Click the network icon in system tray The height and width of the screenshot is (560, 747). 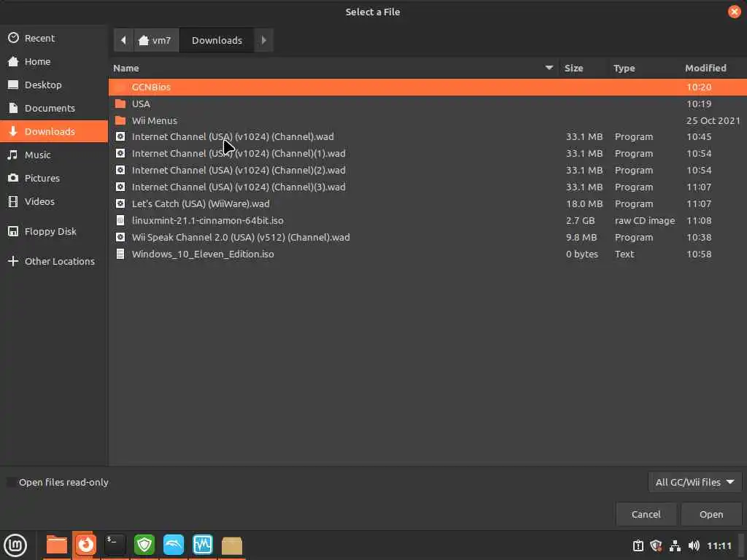click(675, 545)
